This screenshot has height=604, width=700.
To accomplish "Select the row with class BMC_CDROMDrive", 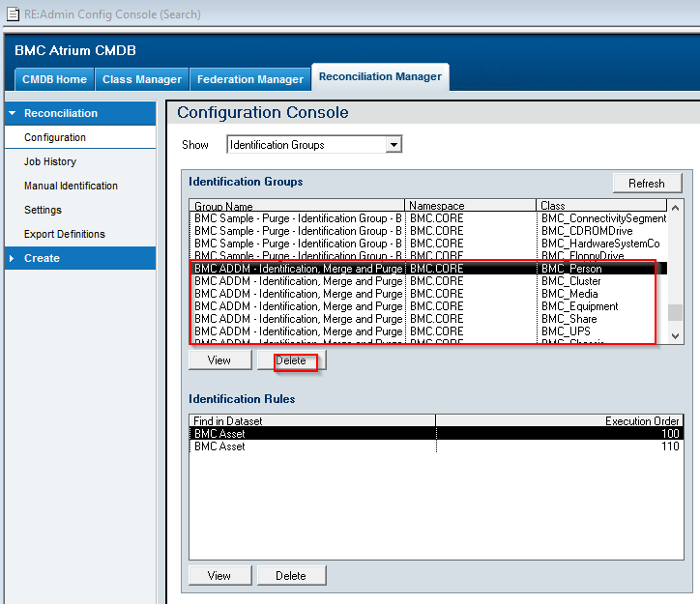I will click(428, 231).
